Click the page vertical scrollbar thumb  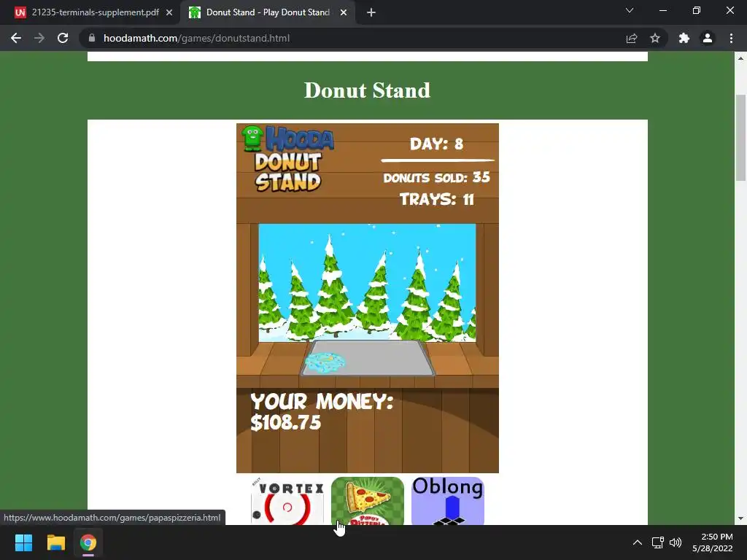[x=740, y=138]
